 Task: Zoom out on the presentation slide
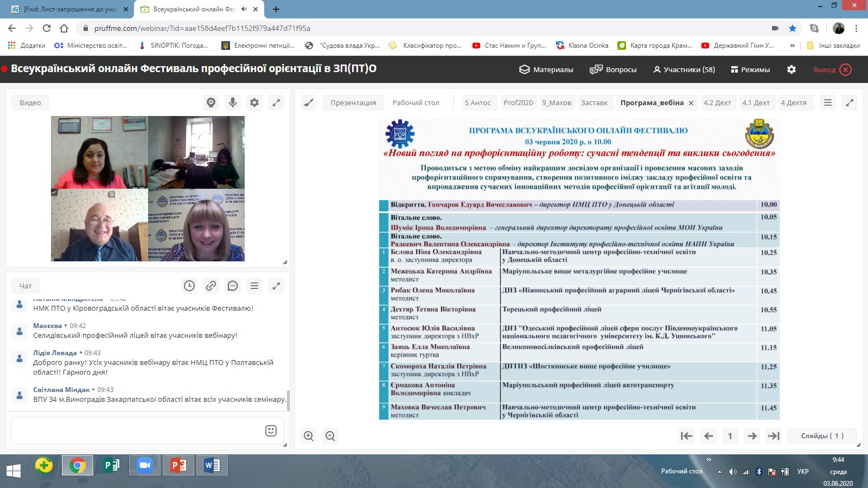click(330, 436)
